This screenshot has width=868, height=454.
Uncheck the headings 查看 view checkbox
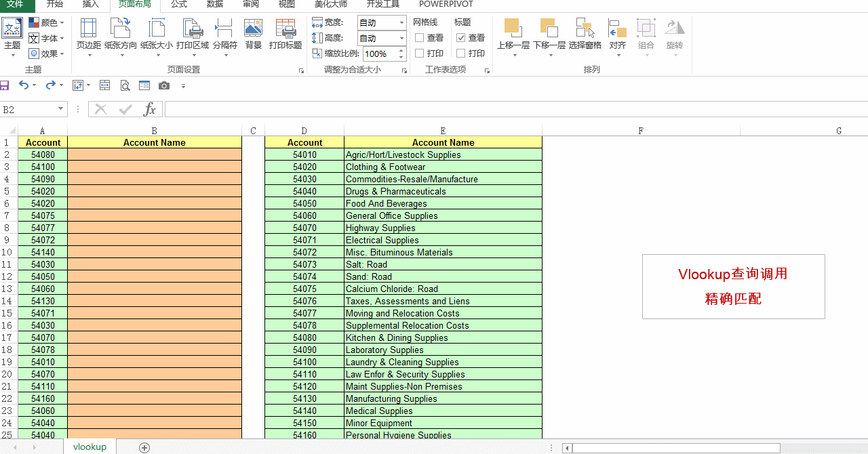tap(461, 38)
